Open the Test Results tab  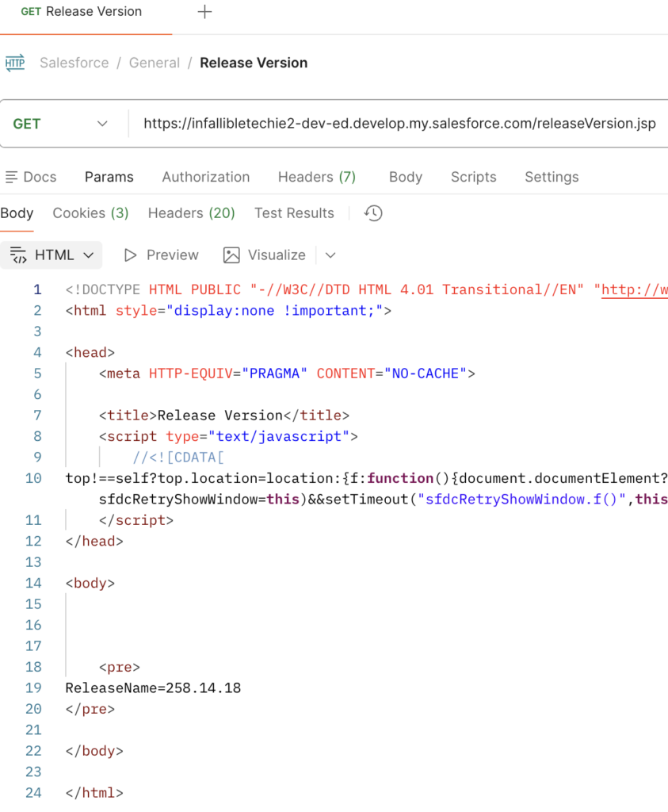[x=294, y=213]
